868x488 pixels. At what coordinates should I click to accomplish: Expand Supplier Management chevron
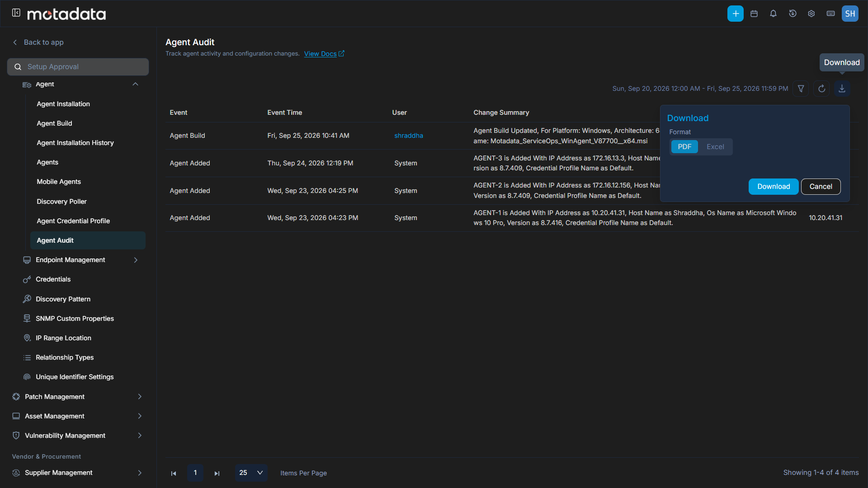(x=140, y=473)
